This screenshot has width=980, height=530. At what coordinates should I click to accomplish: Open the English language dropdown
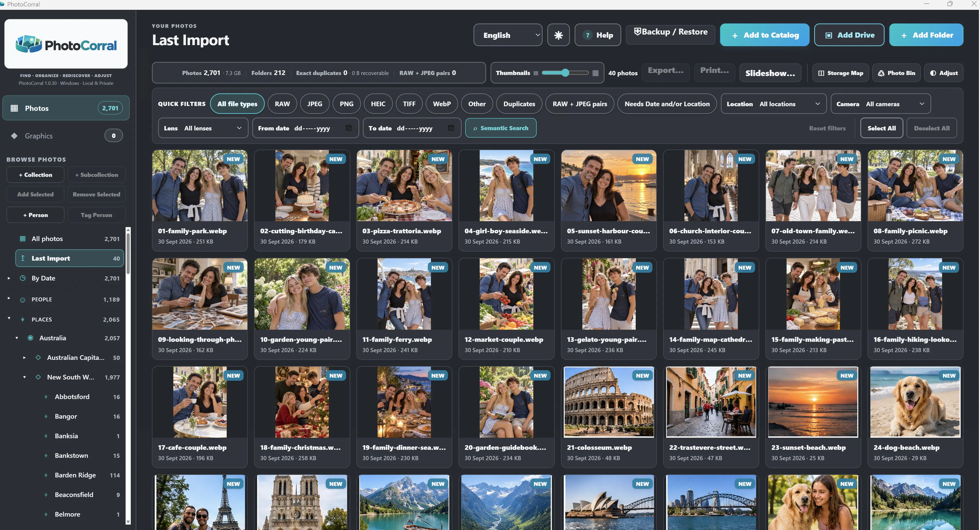[508, 35]
